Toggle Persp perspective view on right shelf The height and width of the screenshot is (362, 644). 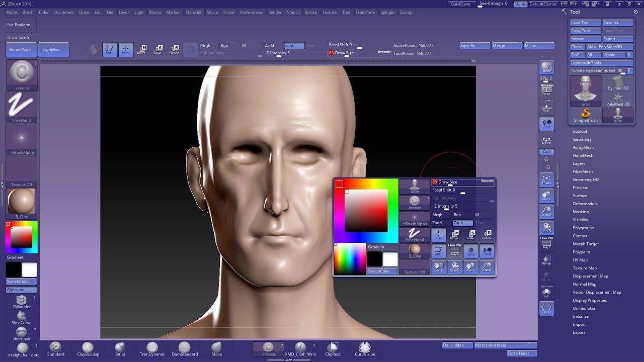pos(546,90)
